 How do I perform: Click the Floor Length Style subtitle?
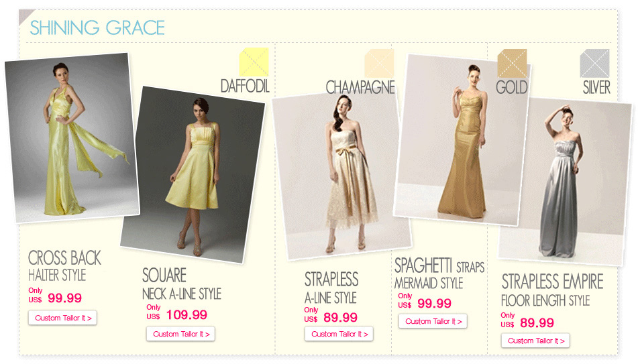[x=545, y=300]
